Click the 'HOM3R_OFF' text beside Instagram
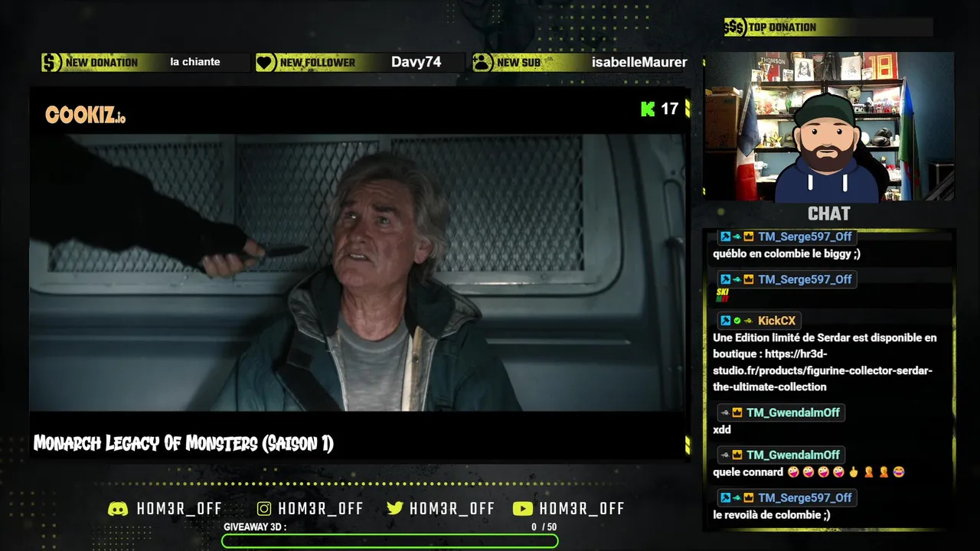This screenshot has height=551, width=980. [321, 509]
